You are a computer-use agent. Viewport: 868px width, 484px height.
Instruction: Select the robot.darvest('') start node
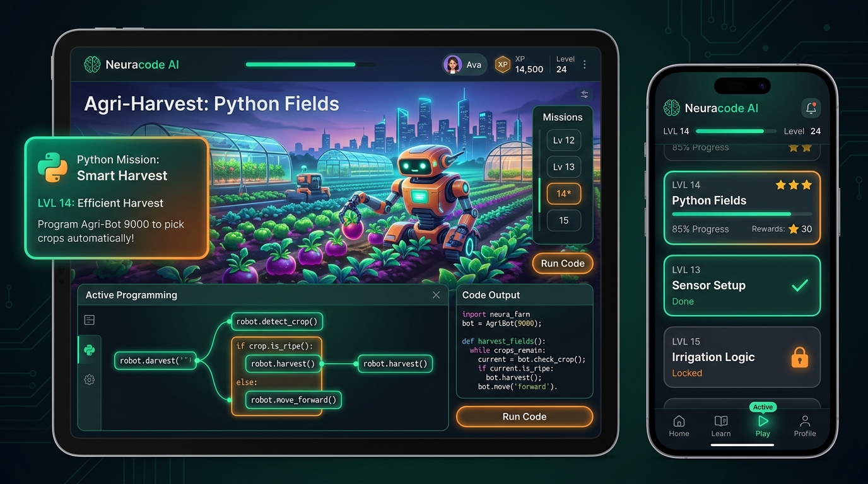pyautogui.click(x=156, y=360)
